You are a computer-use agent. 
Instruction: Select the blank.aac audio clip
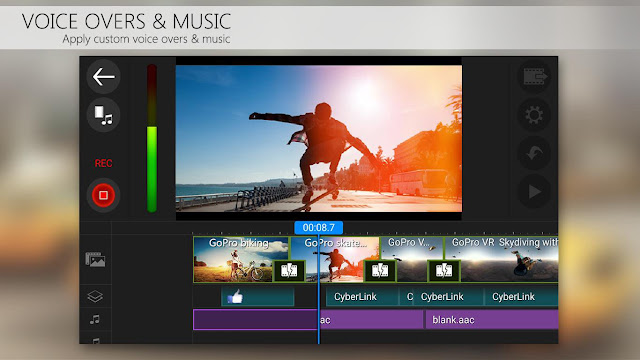coord(492,320)
